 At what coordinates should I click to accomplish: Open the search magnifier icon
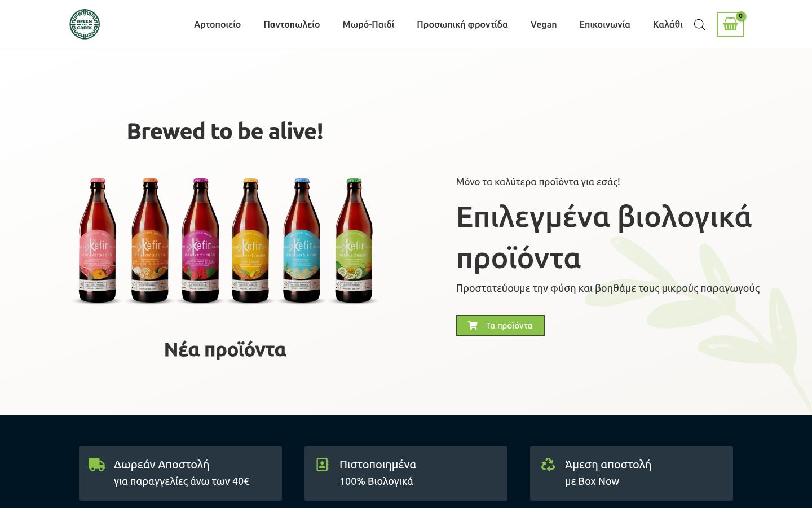point(700,24)
